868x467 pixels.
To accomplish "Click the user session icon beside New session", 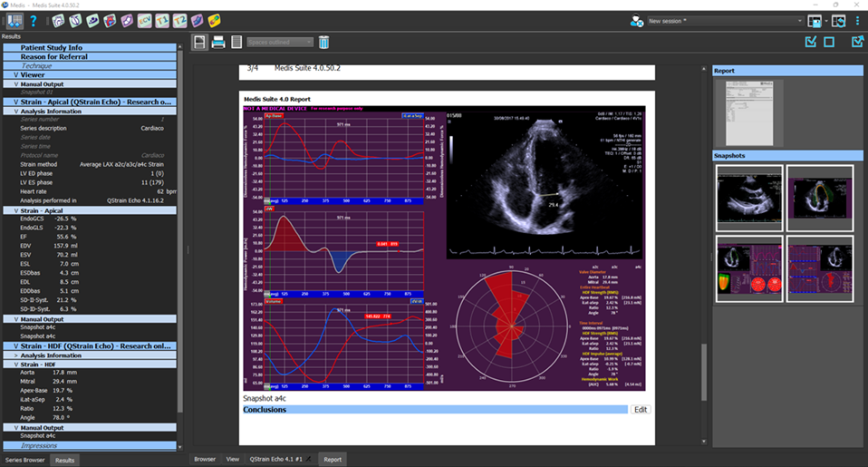I will pyautogui.click(x=637, y=20).
